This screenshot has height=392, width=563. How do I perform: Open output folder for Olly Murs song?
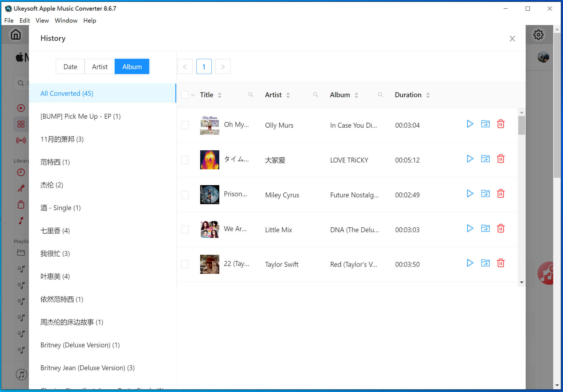pos(485,124)
